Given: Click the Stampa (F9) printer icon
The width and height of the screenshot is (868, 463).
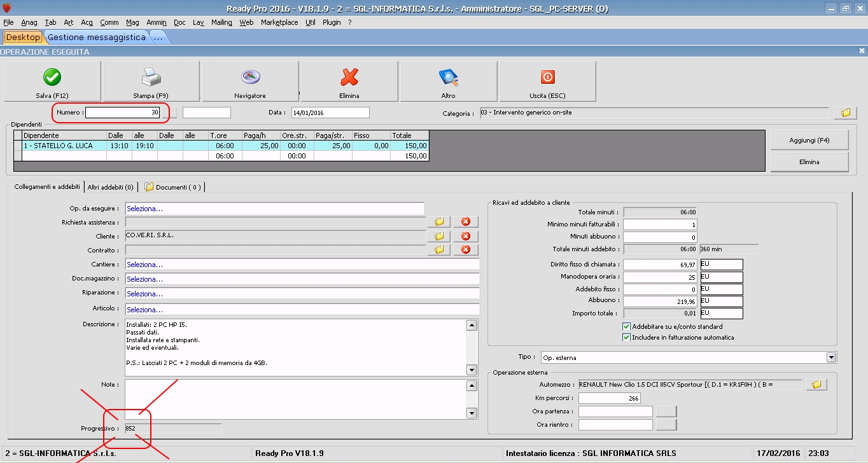Looking at the screenshot, I should pos(151,78).
